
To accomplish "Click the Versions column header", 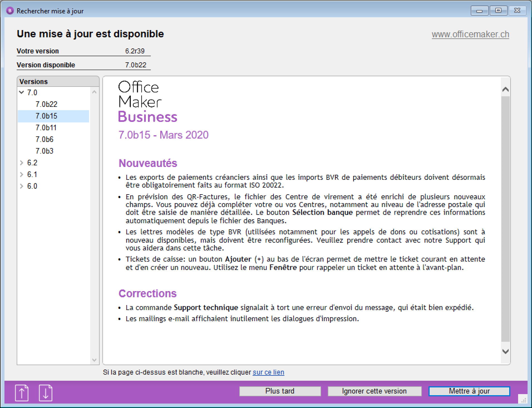I will click(x=58, y=82).
